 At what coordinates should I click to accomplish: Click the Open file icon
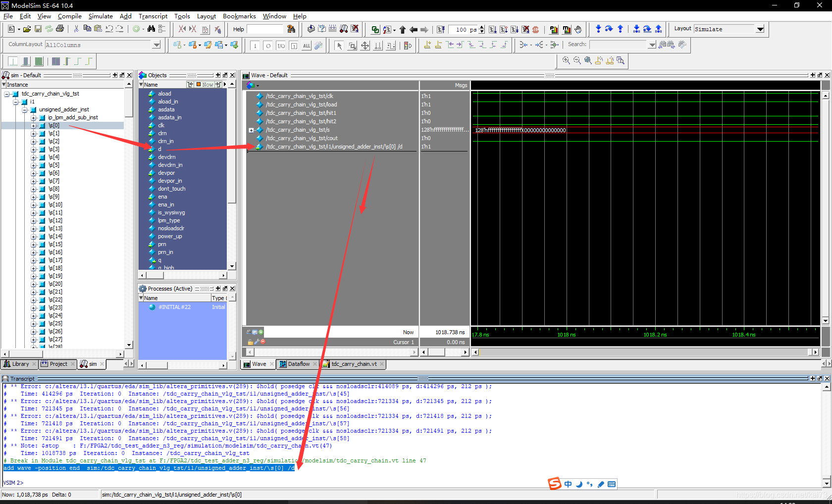point(27,29)
